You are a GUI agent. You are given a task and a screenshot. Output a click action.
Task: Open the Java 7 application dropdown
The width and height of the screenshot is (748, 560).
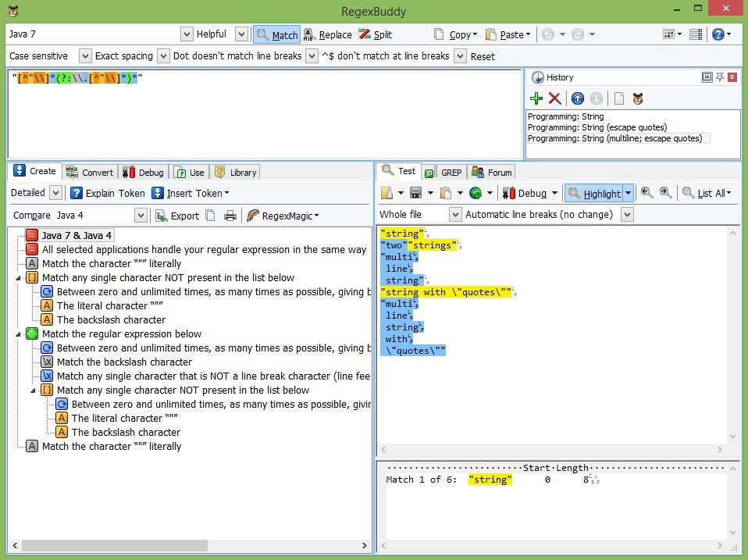186,34
